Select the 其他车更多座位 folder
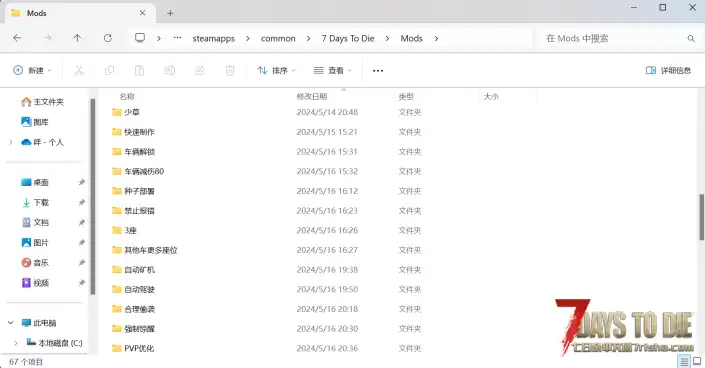The height and width of the screenshot is (368, 705). [x=145, y=250]
